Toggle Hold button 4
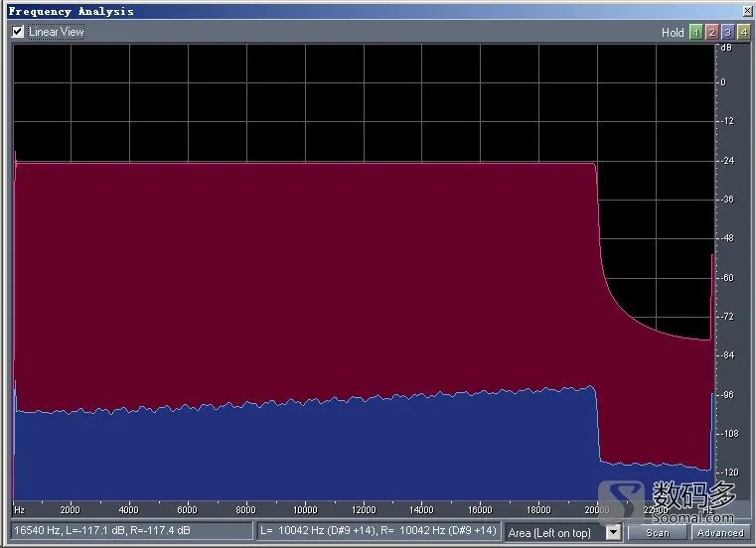The image size is (756, 548). [x=744, y=33]
